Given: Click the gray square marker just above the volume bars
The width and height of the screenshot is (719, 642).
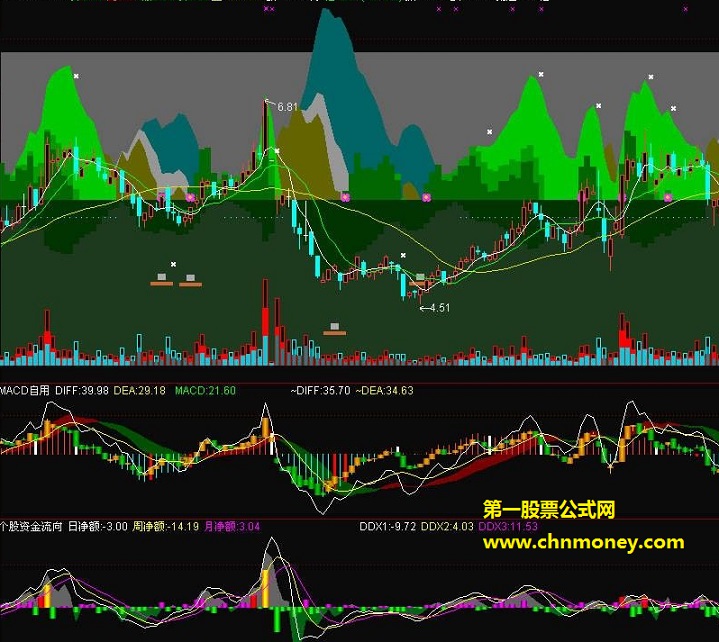Looking at the screenshot, I should tap(335, 326).
